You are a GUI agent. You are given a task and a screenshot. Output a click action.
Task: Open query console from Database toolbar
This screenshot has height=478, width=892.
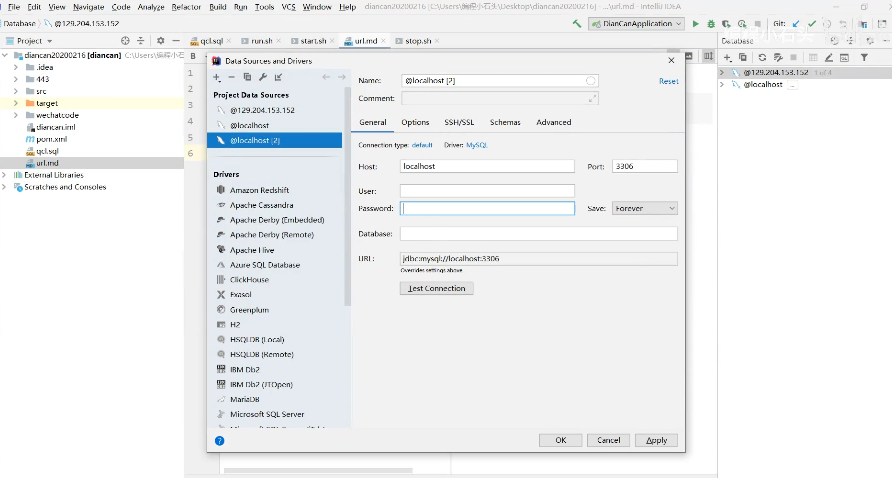[844, 57]
